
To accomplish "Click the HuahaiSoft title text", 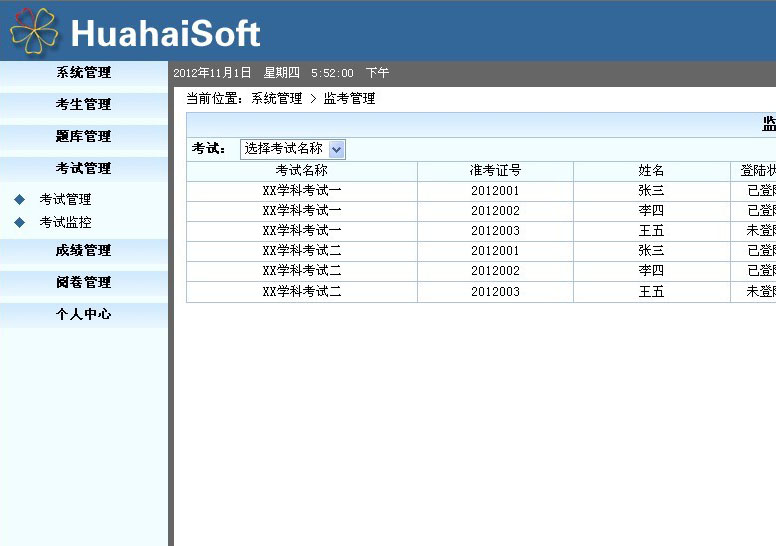I will point(166,34).
